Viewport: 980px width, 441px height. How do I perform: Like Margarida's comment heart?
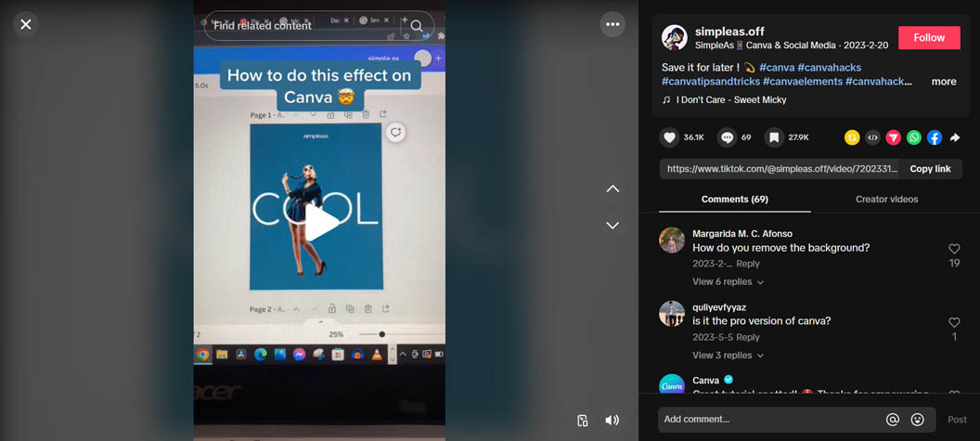[x=954, y=248]
